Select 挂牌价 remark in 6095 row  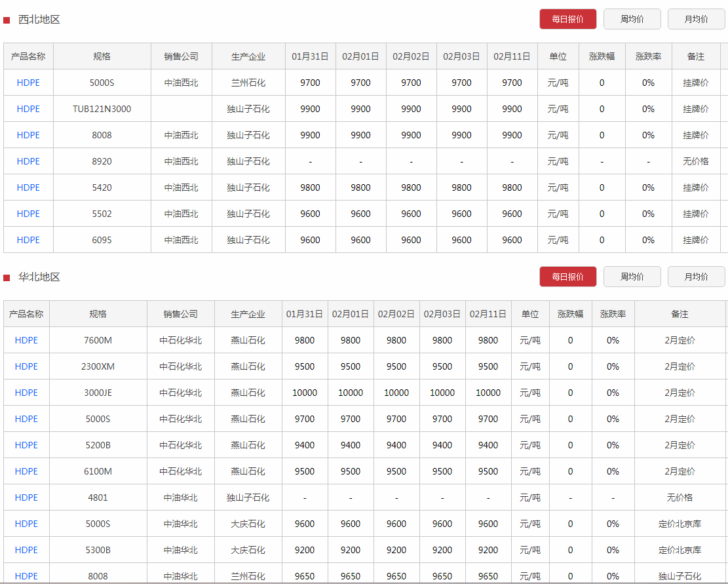click(695, 240)
